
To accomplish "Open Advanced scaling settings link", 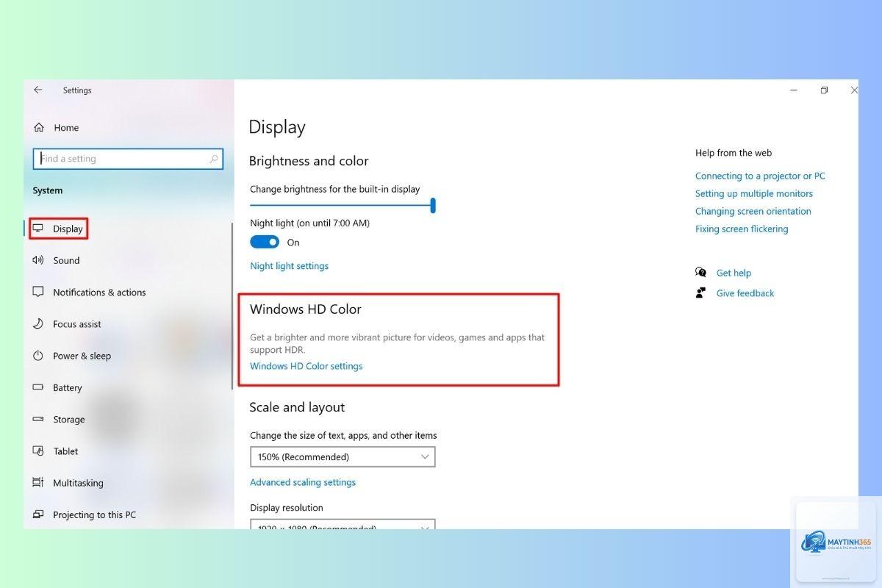I will 303,482.
